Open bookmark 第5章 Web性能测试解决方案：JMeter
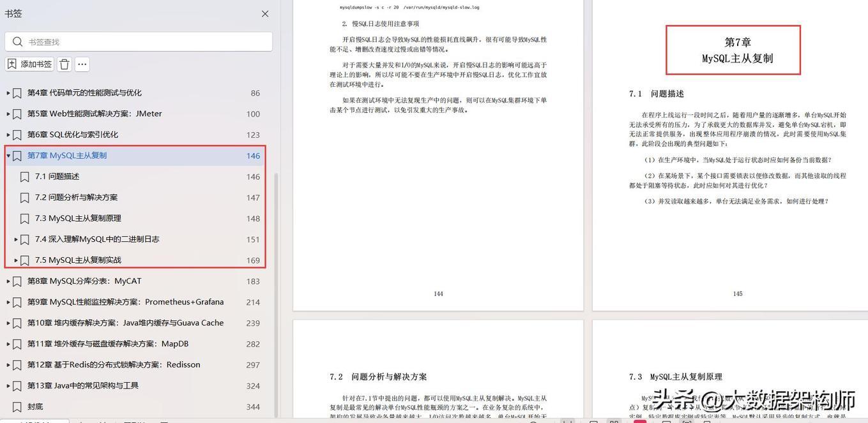 click(95, 114)
